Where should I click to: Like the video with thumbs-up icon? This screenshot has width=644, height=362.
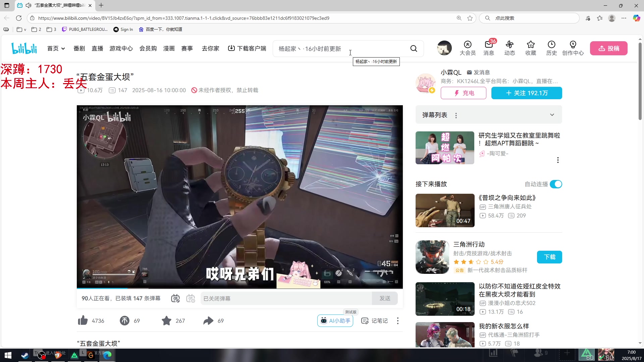pos(83,321)
